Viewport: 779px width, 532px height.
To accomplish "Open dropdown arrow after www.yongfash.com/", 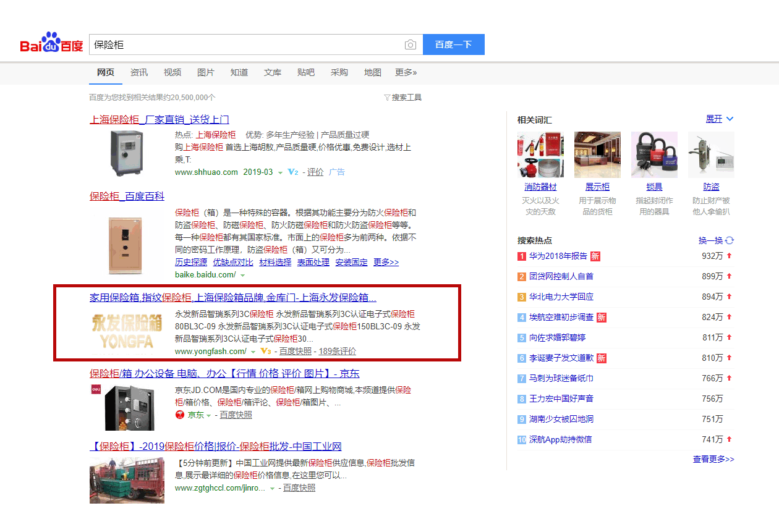I will point(253,352).
